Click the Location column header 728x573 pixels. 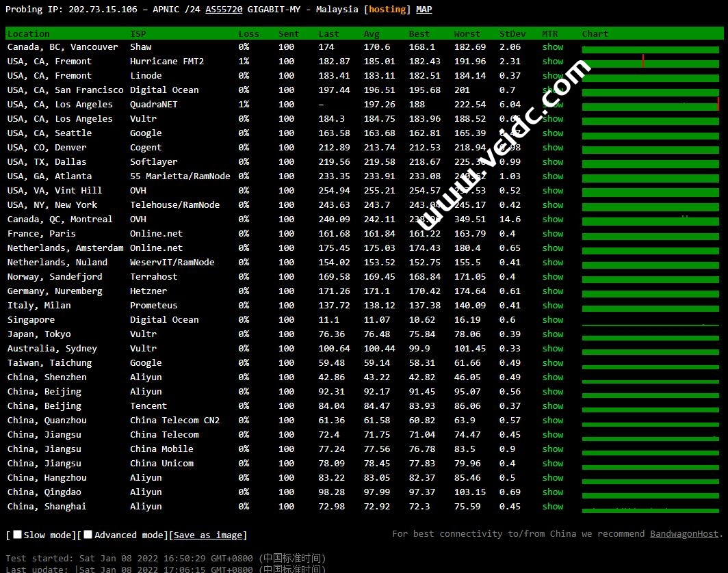coord(28,34)
